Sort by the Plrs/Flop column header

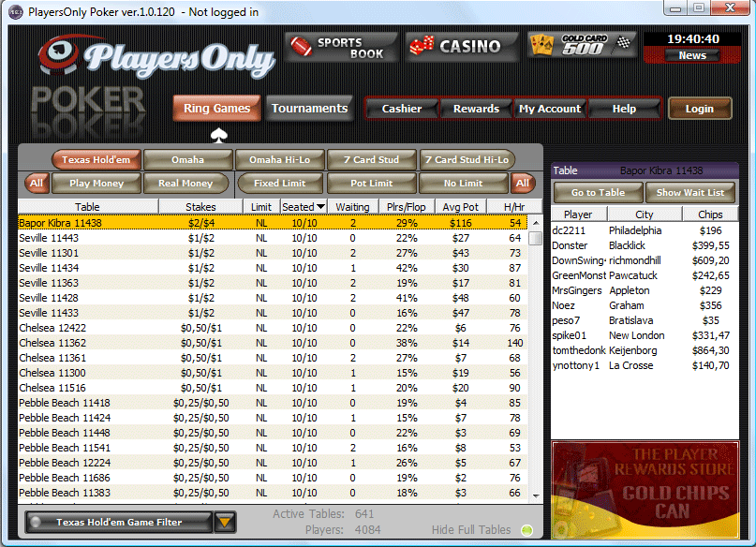[x=407, y=207]
